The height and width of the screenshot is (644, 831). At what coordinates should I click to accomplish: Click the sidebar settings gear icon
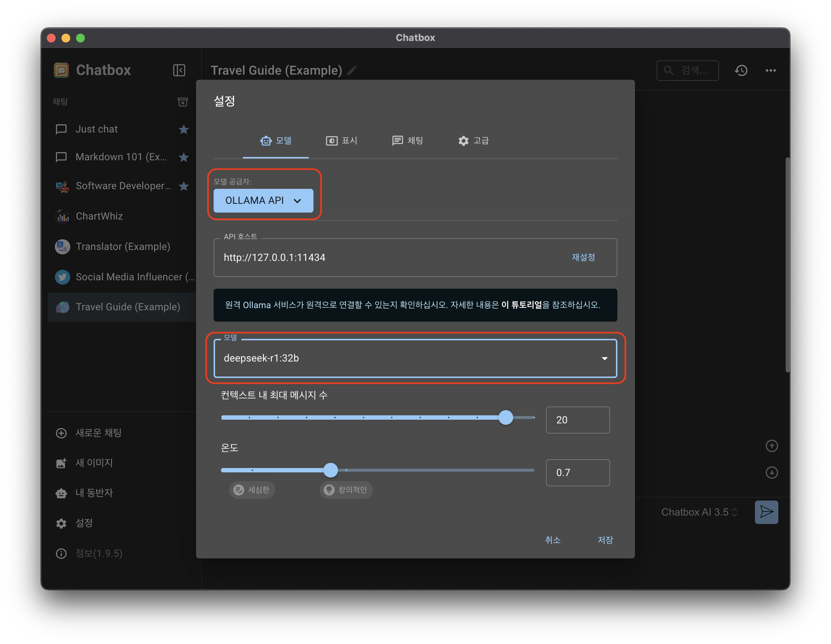(x=61, y=523)
